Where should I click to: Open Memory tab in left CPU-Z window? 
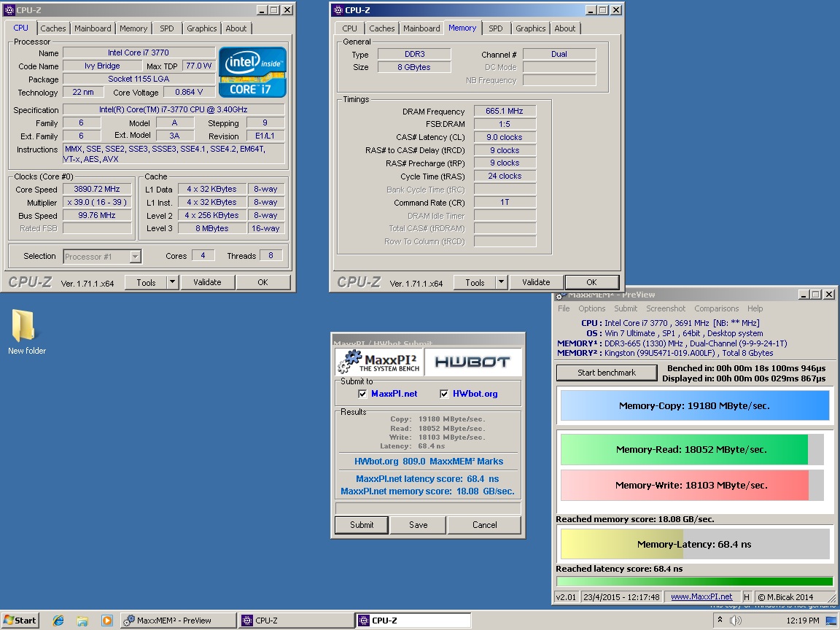coord(133,28)
